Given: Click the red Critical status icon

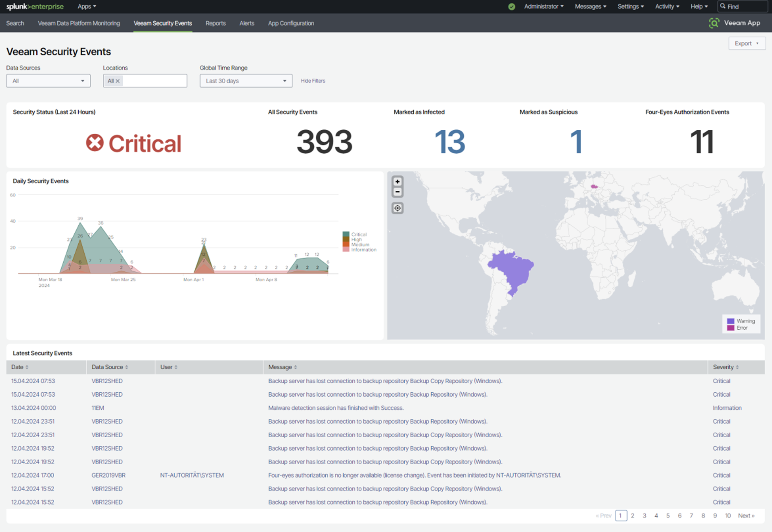Looking at the screenshot, I should coord(95,143).
